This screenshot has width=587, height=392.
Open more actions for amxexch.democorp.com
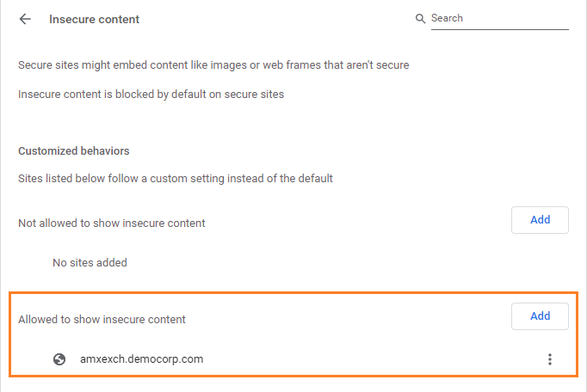pos(550,359)
